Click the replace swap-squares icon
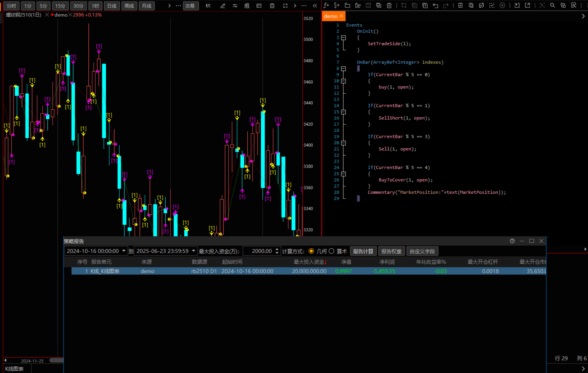Screen dimensions: 588x373 coord(563,5)
